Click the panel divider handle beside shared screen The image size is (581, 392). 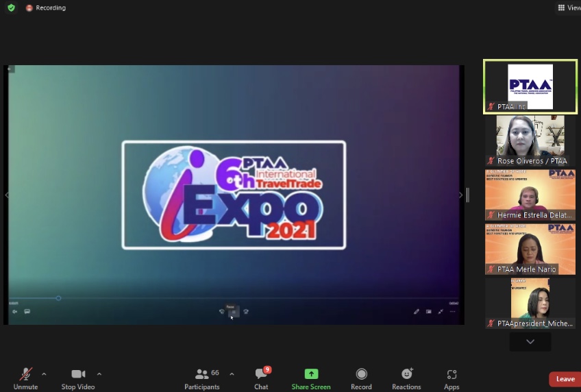(x=468, y=195)
